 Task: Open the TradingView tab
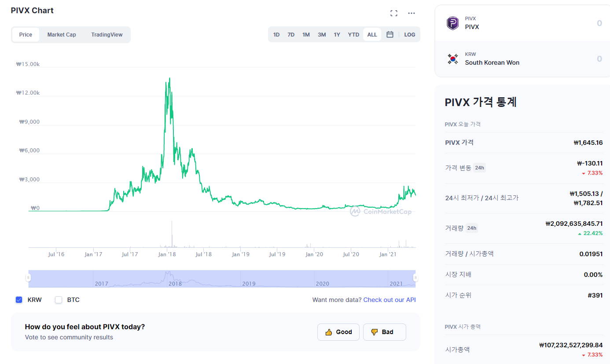pyautogui.click(x=107, y=34)
